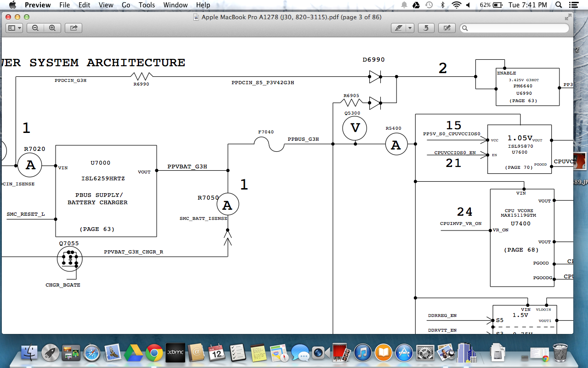588x368 pixels.
Task: Open Messages speech bubbles in Dock
Action: 300,353
